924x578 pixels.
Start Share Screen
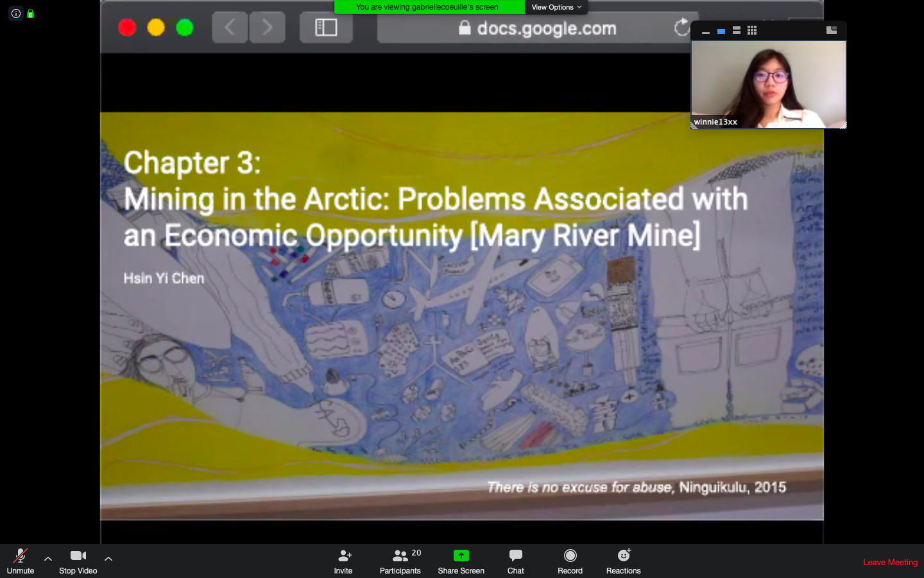coord(461,561)
